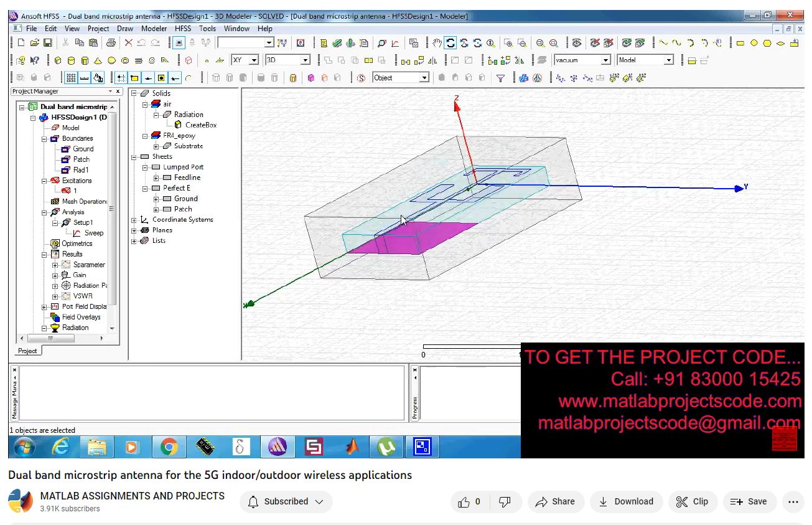Collapse the Solids tree node

tap(134, 93)
